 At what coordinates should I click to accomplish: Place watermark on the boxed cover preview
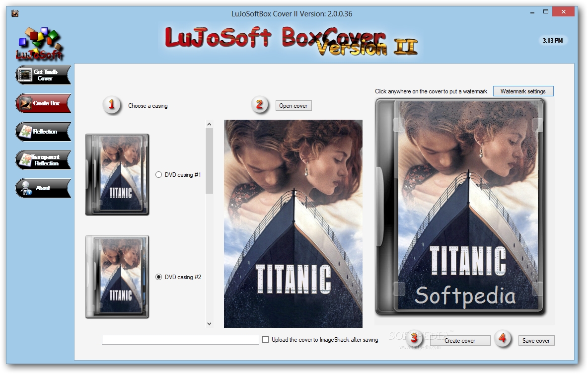460,207
